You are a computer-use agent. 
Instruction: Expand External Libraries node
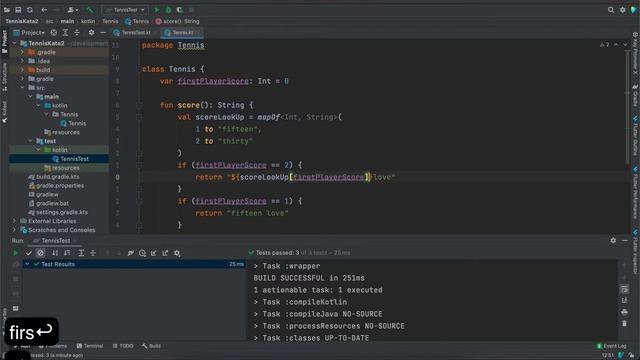tap(15, 221)
